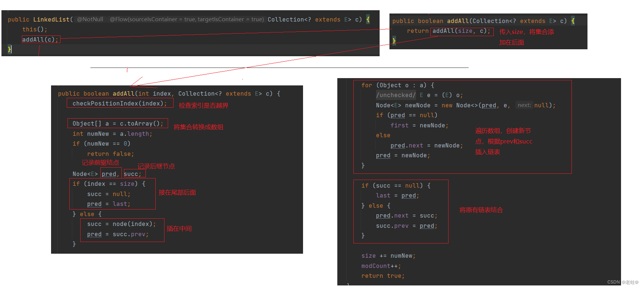This screenshot has height=288, width=644.
Task: Click the 'if (pred == null)' condition
Action: coord(407,115)
